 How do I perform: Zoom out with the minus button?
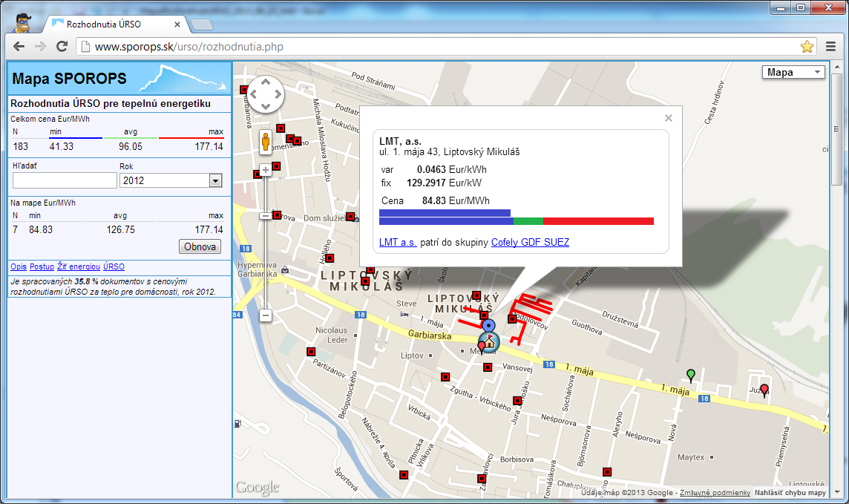click(x=266, y=315)
